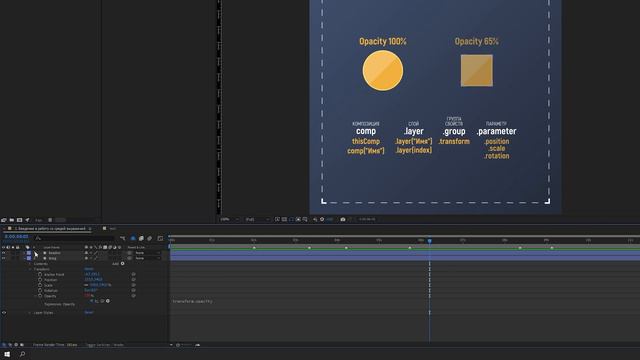
Task: Click the timeline zoom slider
Action: tap(186, 345)
